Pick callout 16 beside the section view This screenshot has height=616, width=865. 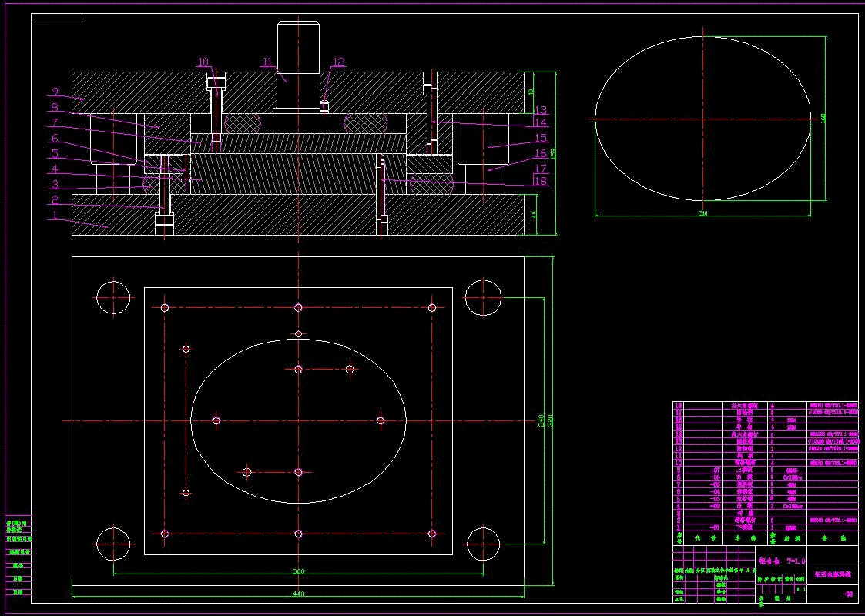coord(540,153)
